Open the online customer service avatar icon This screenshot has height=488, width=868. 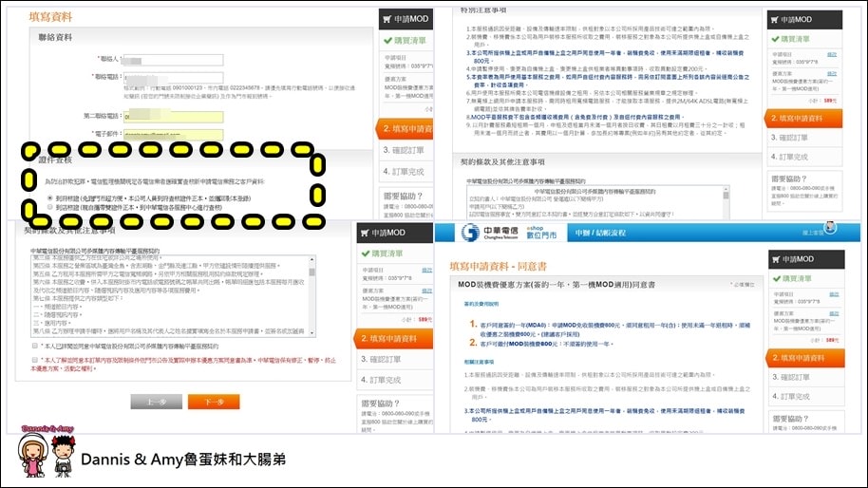tap(830, 228)
